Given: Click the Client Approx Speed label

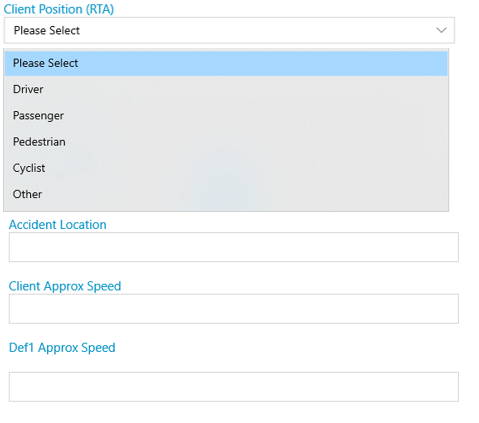Looking at the screenshot, I should pos(65,286).
